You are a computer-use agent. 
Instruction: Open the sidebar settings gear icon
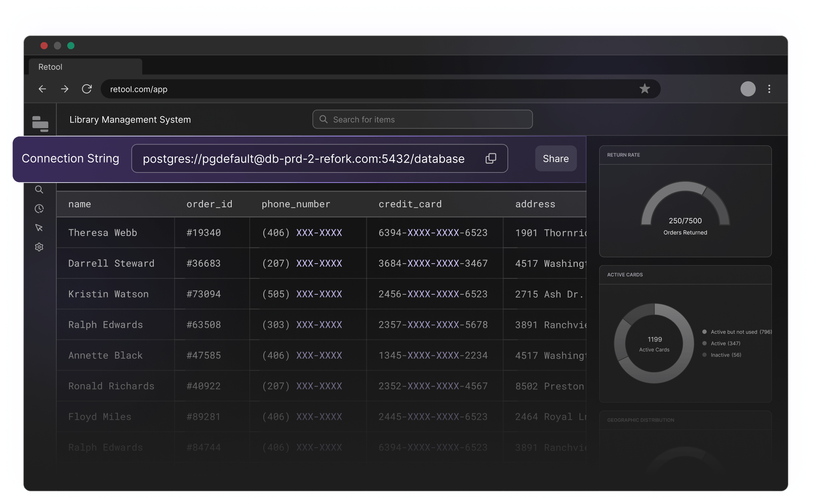tap(39, 247)
